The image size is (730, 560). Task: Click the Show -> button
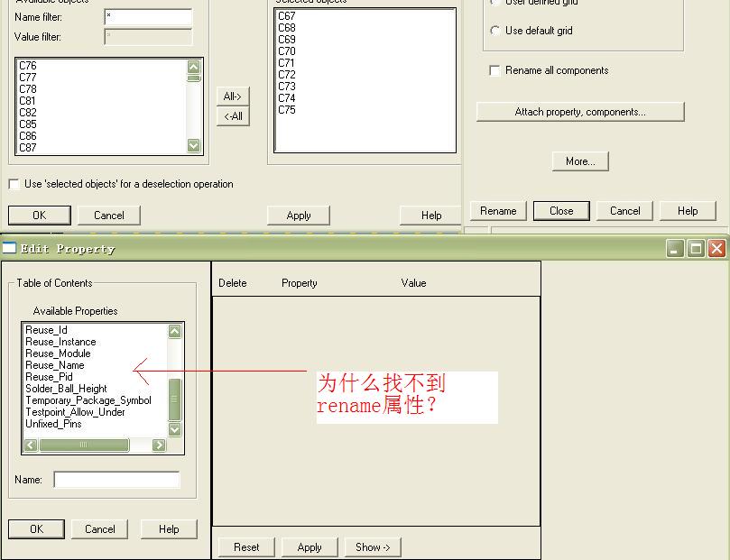373,547
